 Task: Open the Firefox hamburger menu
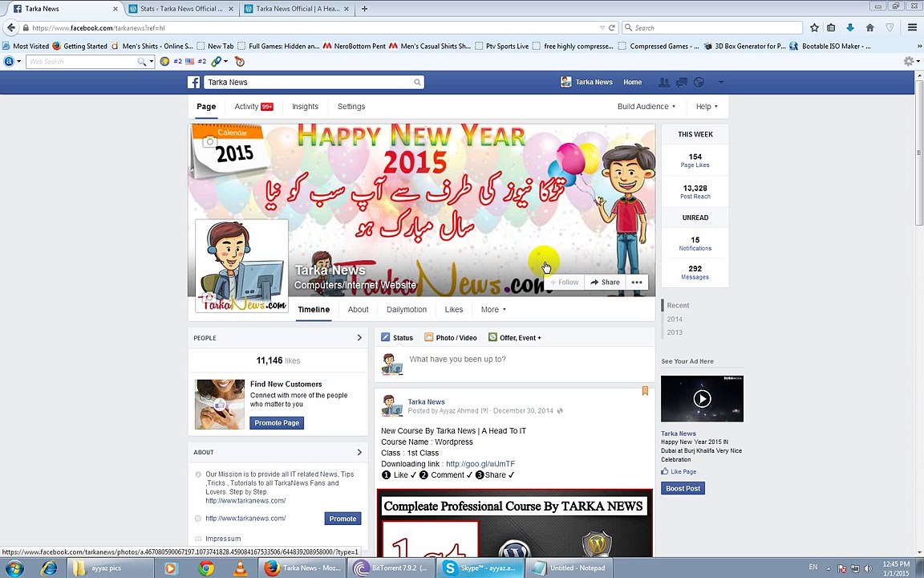(912, 28)
